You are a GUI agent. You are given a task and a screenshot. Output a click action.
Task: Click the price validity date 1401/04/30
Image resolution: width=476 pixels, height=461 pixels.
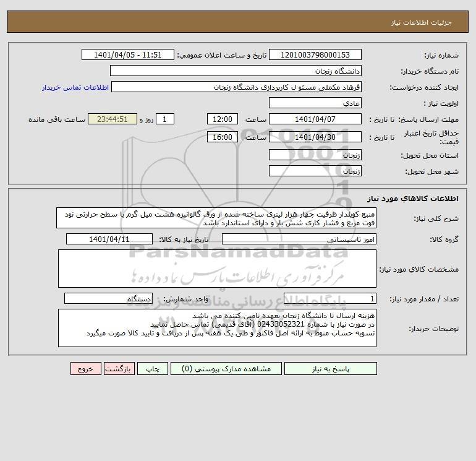point(315,137)
